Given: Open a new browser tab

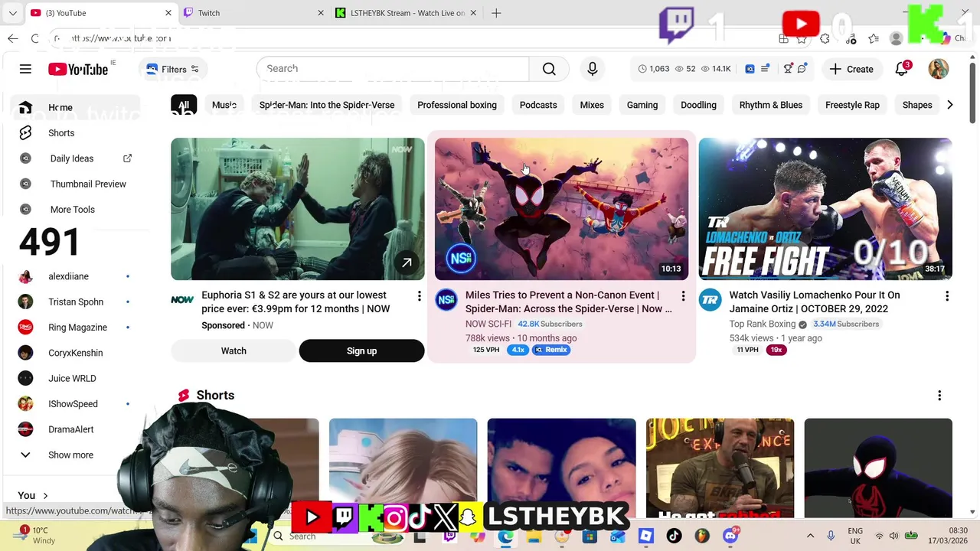Looking at the screenshot, I should coord(496,13).
